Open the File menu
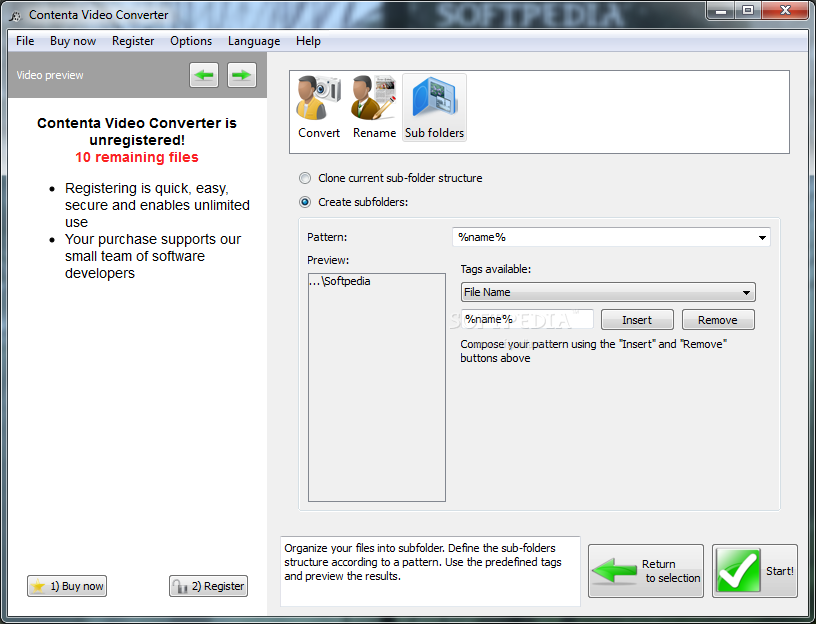 click(25, 41)
